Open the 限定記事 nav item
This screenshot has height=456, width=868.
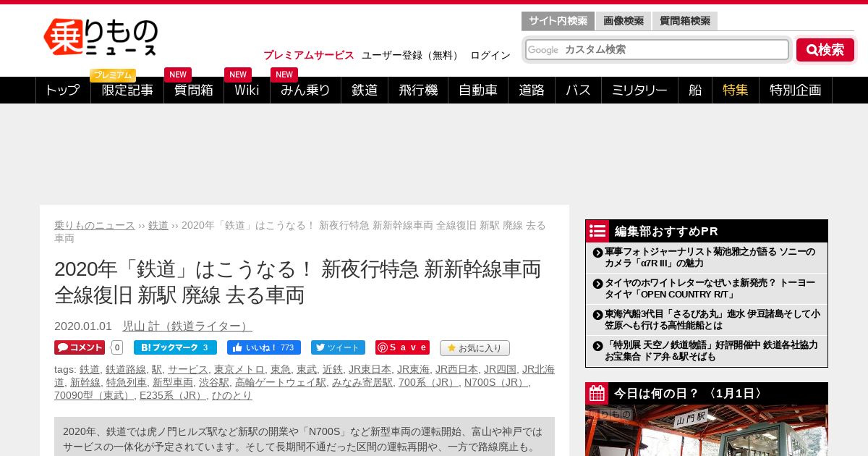point(127,90)
